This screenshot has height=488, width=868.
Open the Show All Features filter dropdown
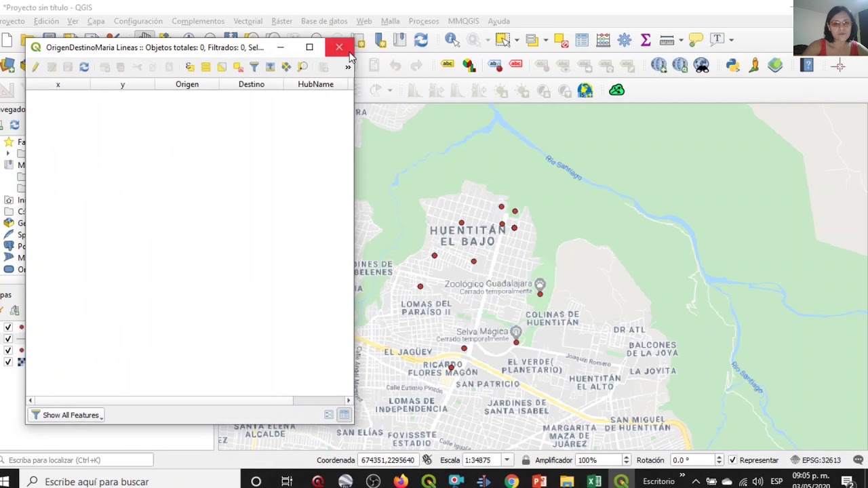tap(66, 415)
